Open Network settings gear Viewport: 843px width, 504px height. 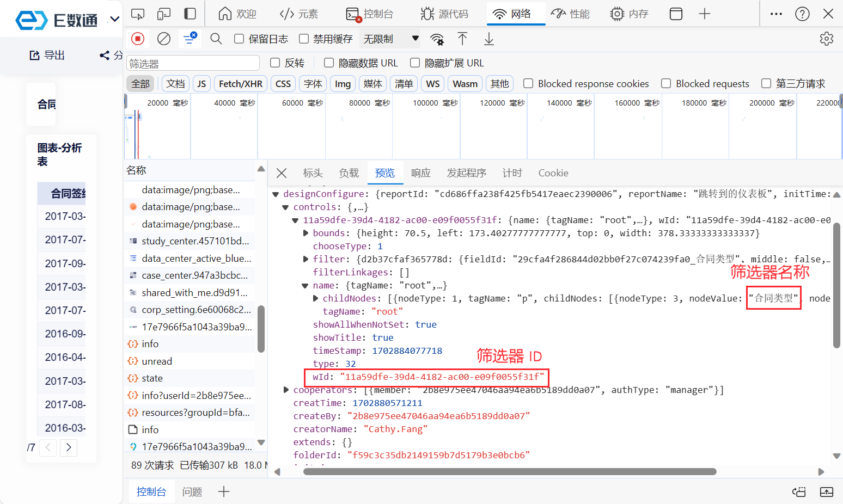[x=827, y=39]
